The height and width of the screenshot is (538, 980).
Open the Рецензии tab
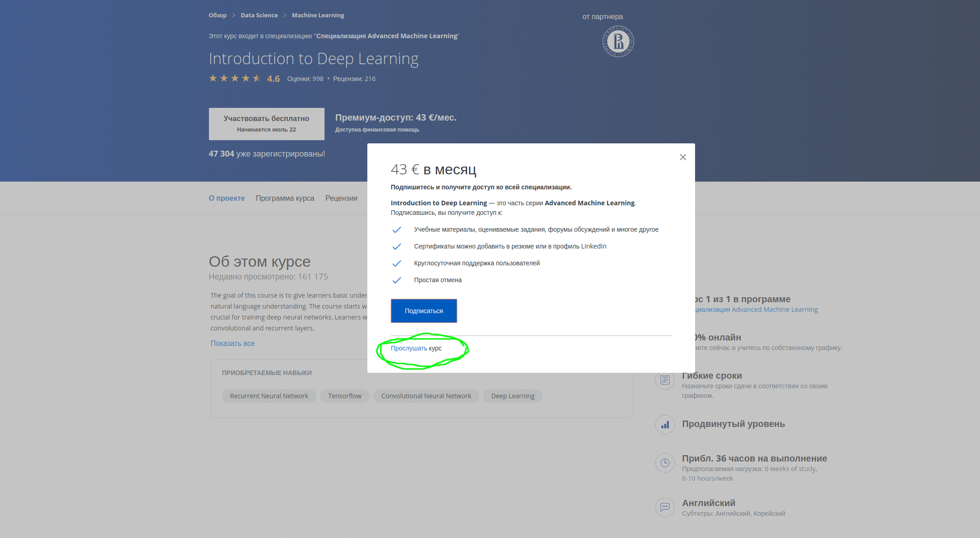(341, 198)
